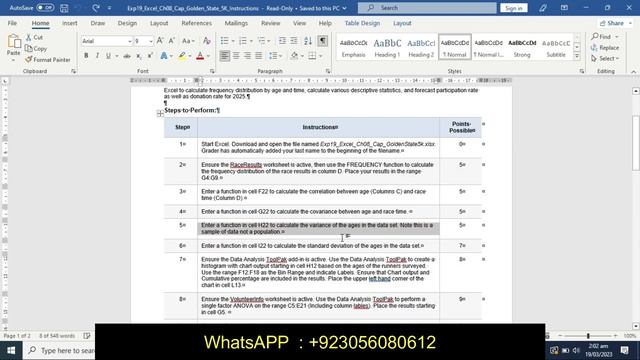Open Line and Paragraph Spacing menu
Image resolution: width=640 pixels, height=360 pixels.
tap(275, 56)
